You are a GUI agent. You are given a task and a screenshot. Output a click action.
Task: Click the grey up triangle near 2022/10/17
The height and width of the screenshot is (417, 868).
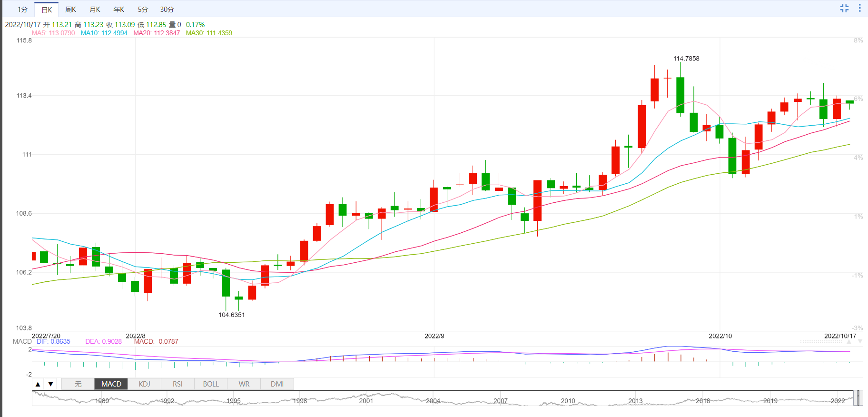[849, 341]
